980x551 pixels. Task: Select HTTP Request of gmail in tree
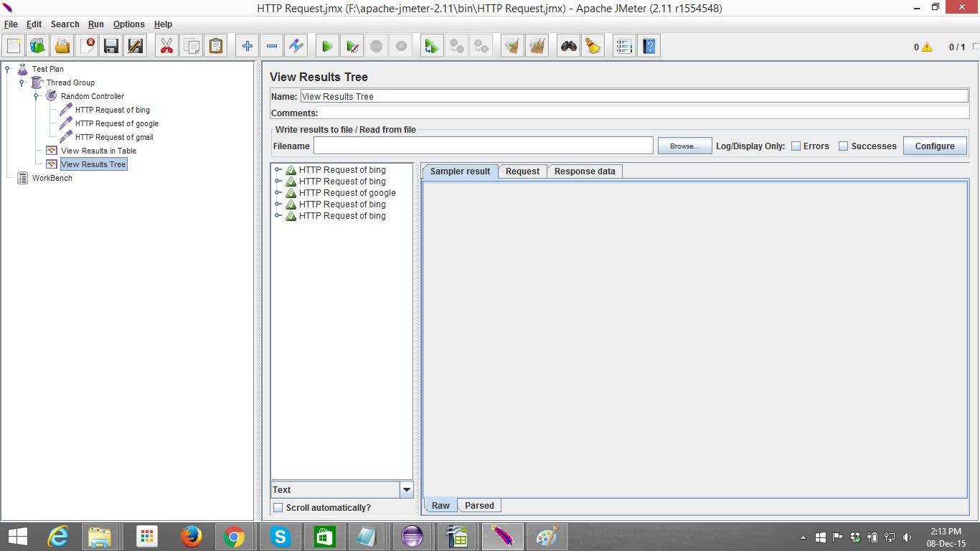114,137
